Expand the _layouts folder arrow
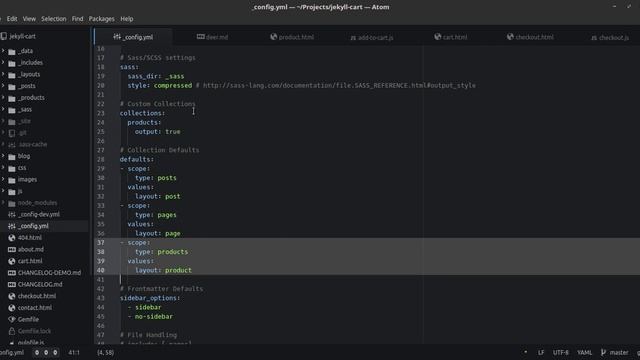Image resolution: width=640 pixels, height=360 pixels. point(3,74)
